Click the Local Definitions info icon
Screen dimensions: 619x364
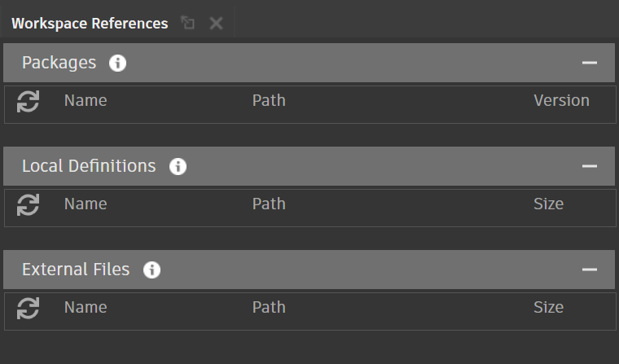click(178, 166)
